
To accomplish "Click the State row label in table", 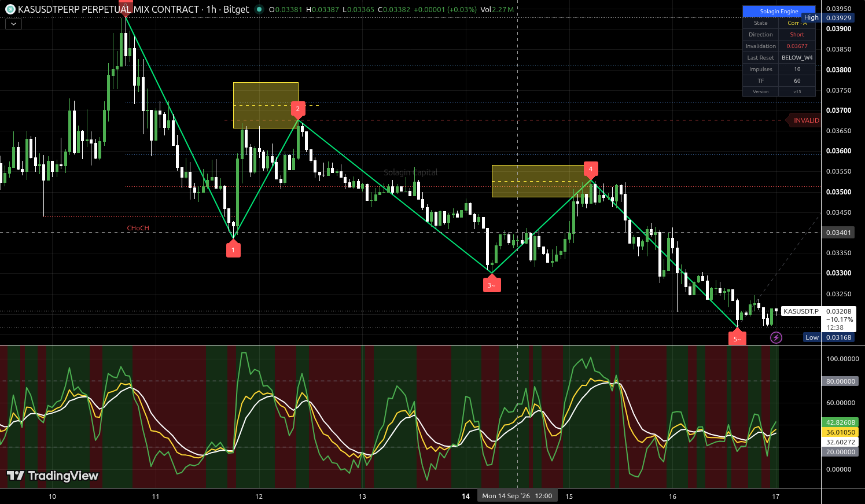I will tap(761, 23).
